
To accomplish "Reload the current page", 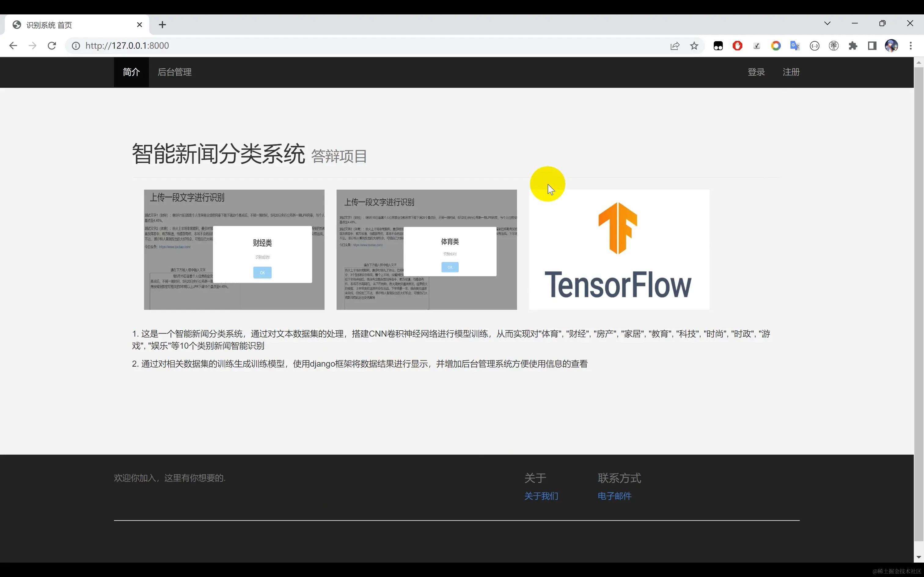I will pyautogui.click(x=52, y=46).
